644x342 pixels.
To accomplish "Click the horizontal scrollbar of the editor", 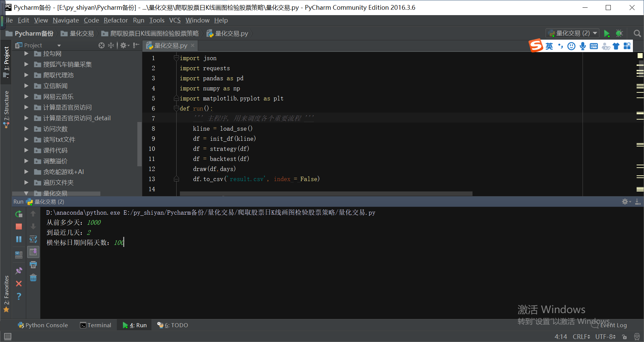I will point(326,194).
